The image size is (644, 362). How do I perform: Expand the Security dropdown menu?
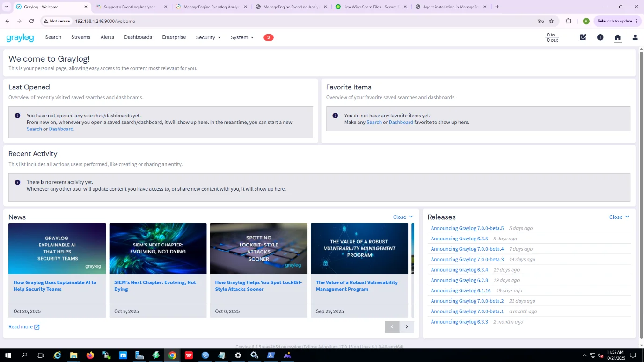tap(208, 37)
